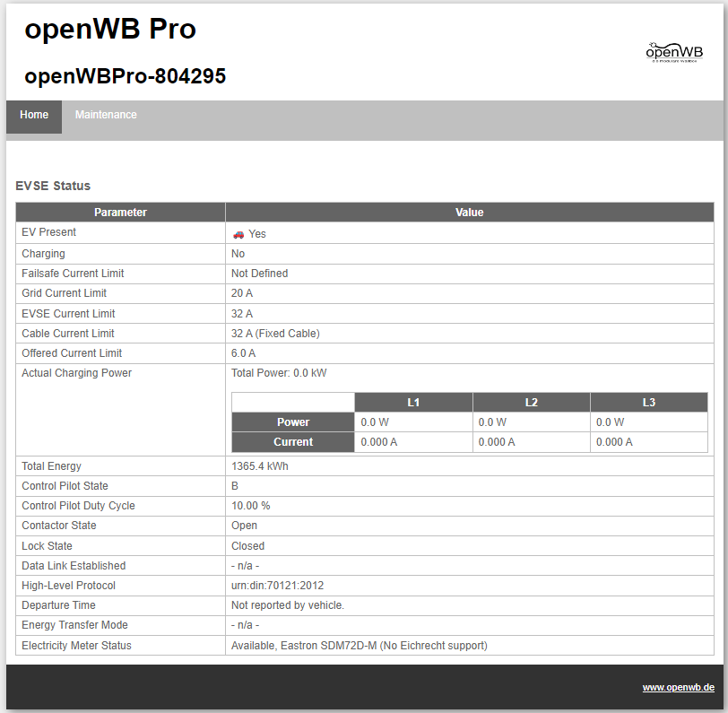The width and height of the screenshot is (728, 713).
Task: Click the Total Energy label
Action: click(x=51, y=465)
